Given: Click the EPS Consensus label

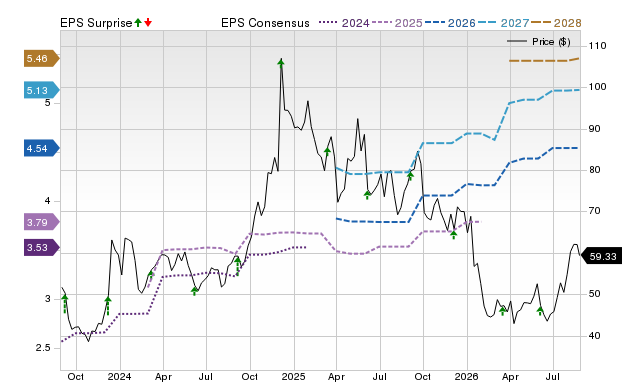Looking at the screenshot, I should (x=265, y=23).
